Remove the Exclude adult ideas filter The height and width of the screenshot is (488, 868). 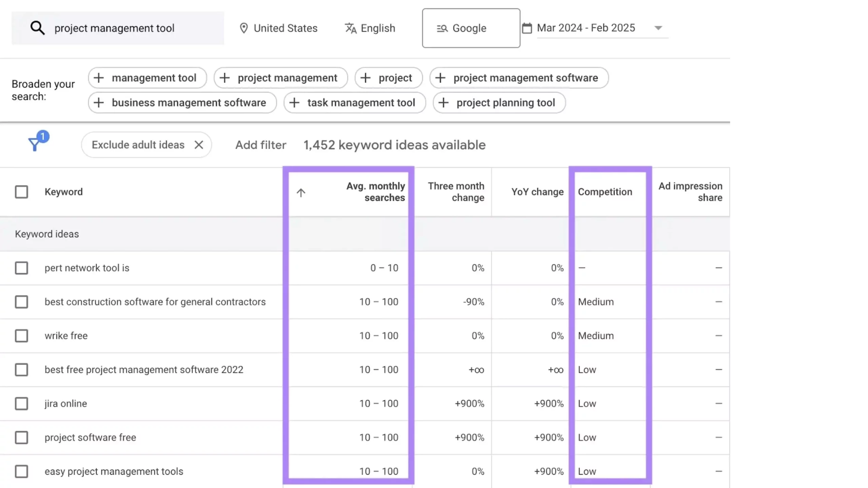click(199, 145)
